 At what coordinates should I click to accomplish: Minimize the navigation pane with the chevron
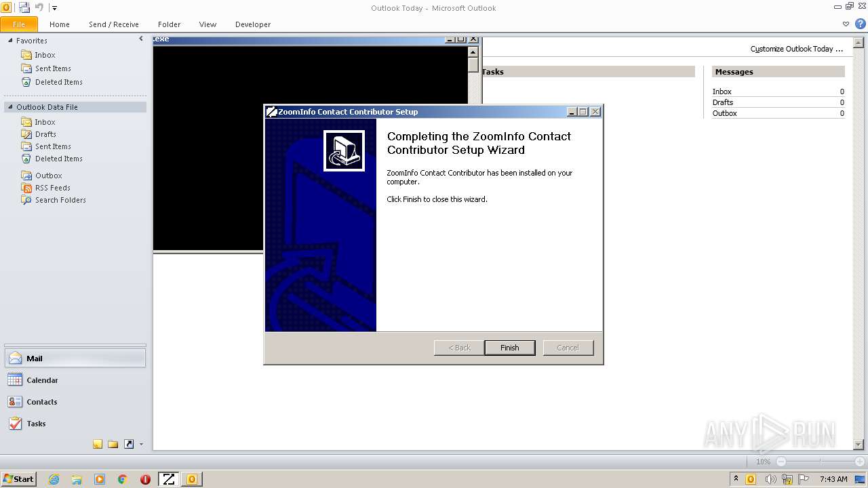click(x=141, y=39)
